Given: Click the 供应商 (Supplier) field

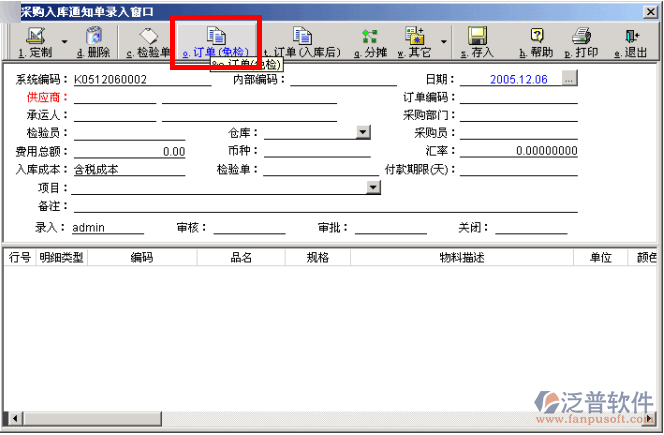Looking at the screenshot, I should point(115,98).
